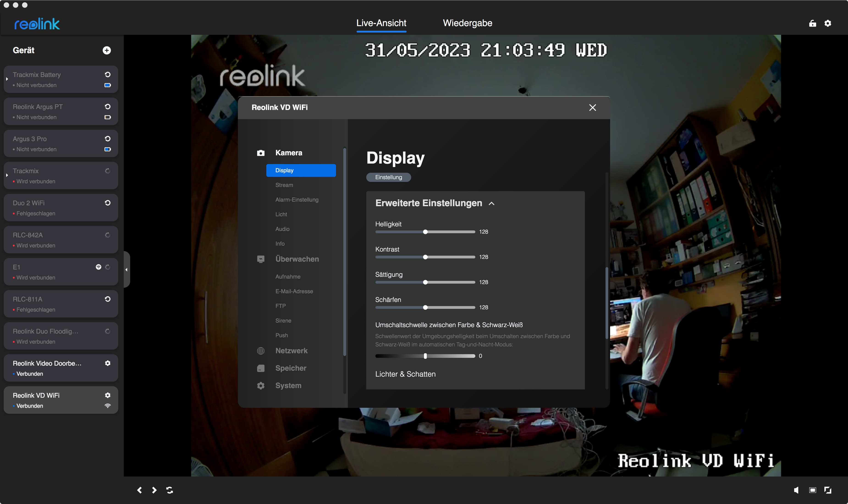Viewport: 848px width, 504px height.
Task: Click the Einstellung button
Action: (x=388, y=177)
